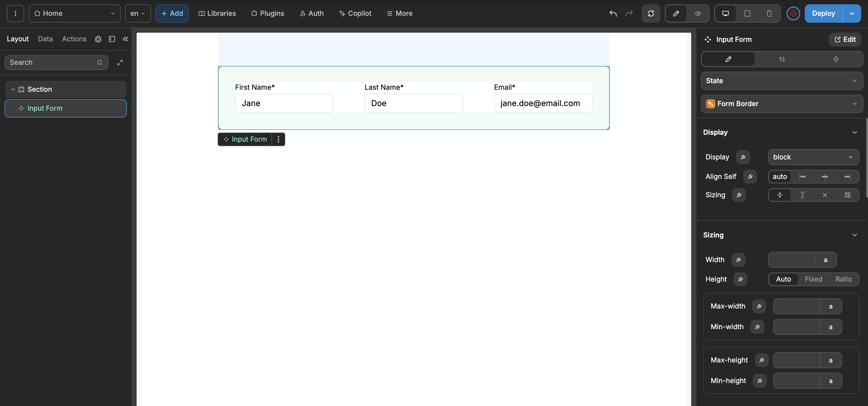This screenshot has width=868, height=406.
Task: Click the undo arrow icon
Action: tap(613, 13)
